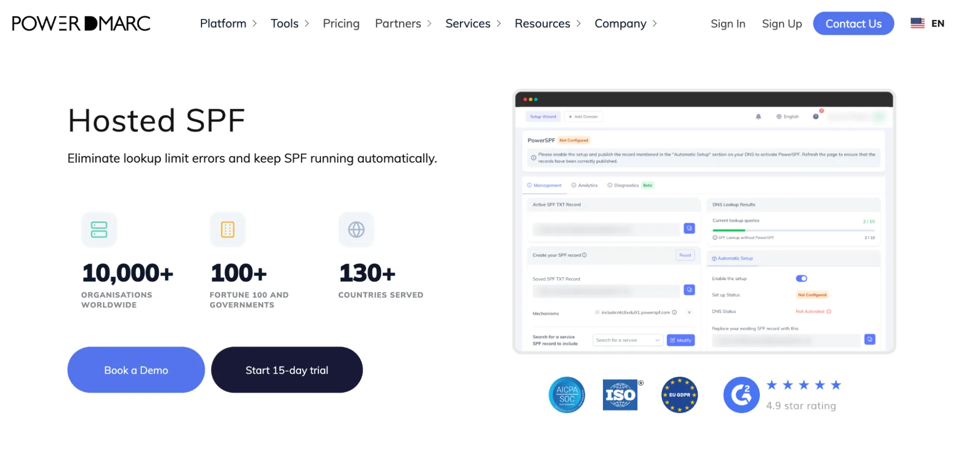The width and height of the screenshot is (980, 457).
Task: Select the Management tab
Action: [544, 185]
